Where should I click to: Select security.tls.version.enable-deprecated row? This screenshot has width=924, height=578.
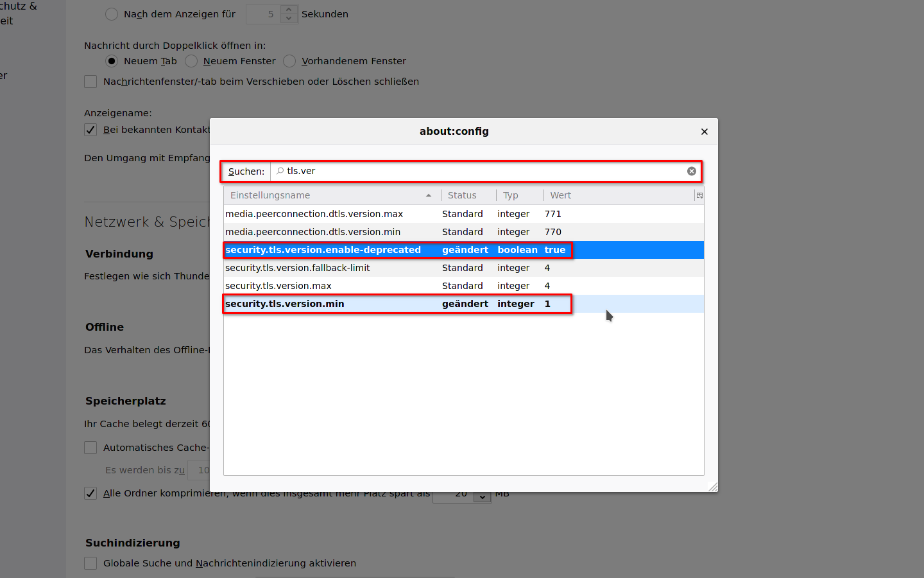coord(323,250)
